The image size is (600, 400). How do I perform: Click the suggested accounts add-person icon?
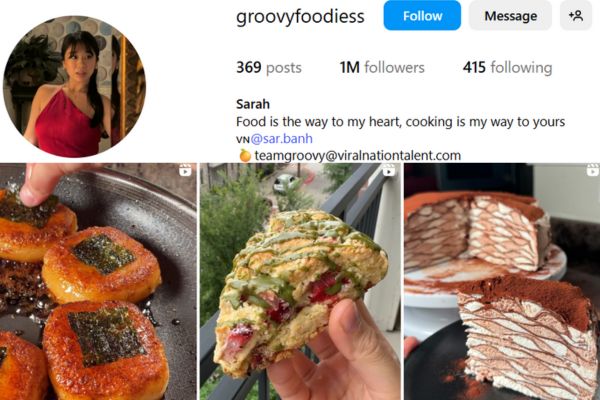[576, 15]
